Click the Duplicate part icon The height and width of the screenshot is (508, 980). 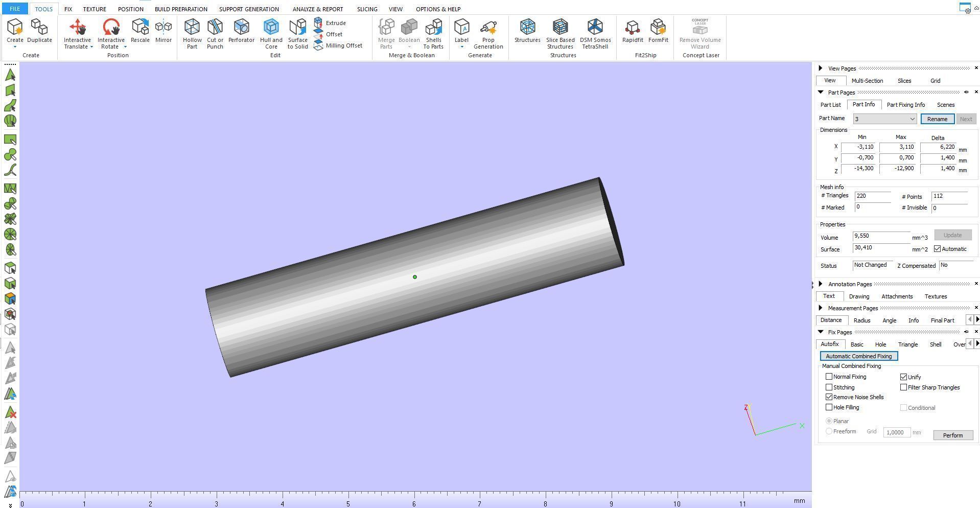39,31
